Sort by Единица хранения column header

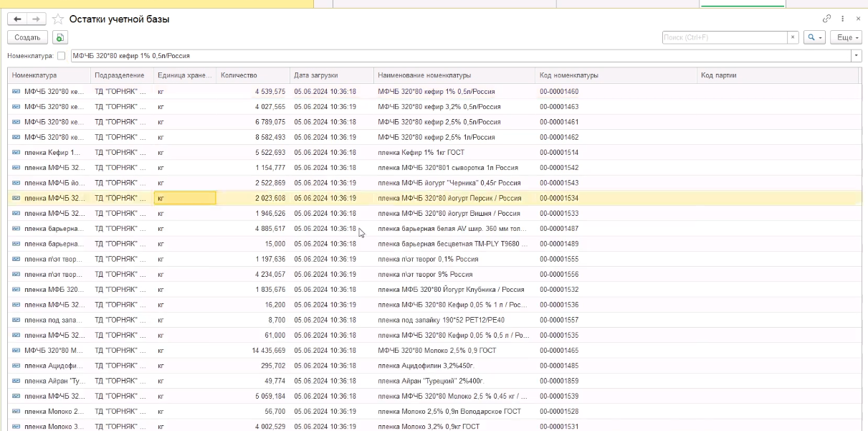point(185,75)
